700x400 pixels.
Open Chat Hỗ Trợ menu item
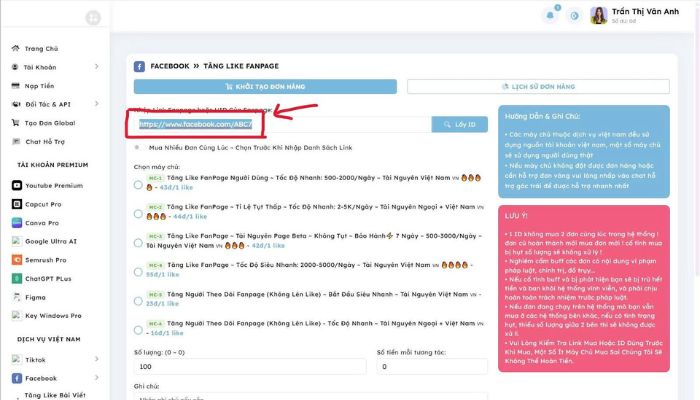45,142
